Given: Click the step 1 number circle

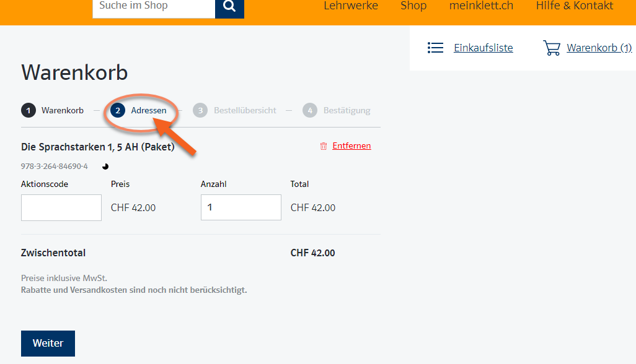Looking at the screenshot, I should pos(29,111).
